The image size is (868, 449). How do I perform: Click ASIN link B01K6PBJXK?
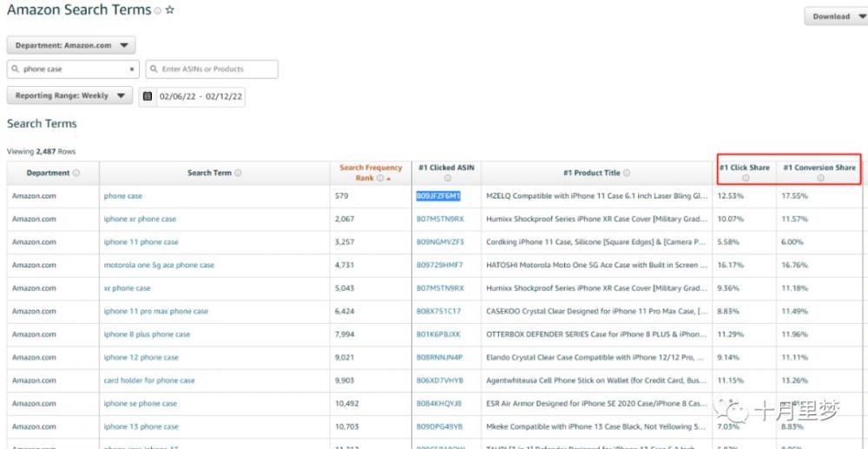[x=438, y=334]
